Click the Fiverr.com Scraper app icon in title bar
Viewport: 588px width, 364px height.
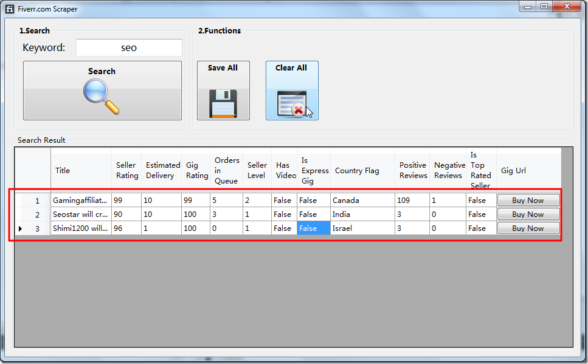coord(10,9)
